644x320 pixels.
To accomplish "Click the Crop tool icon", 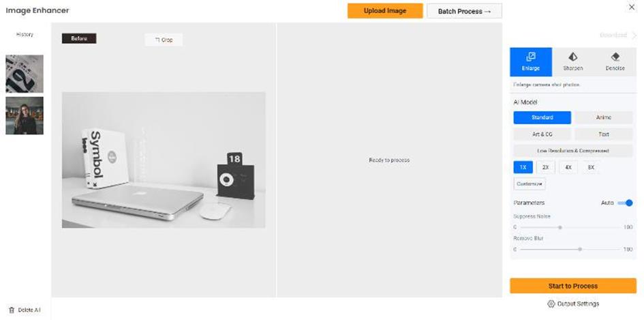I will (x=157, y=40).
